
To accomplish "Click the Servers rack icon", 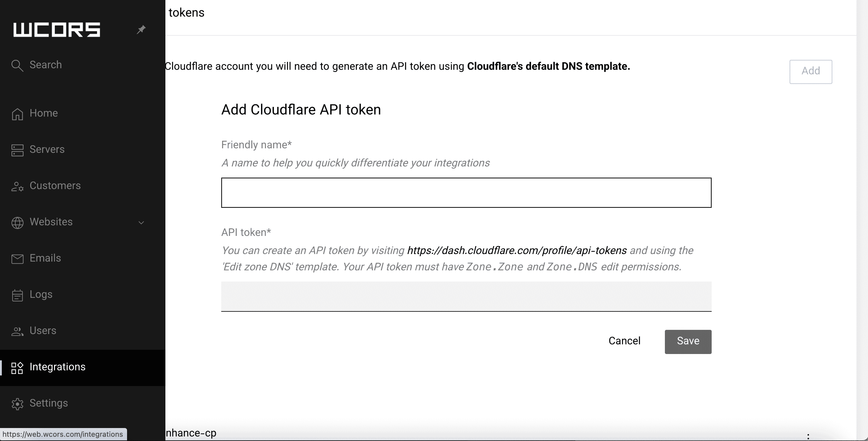I will pos(17,150).
